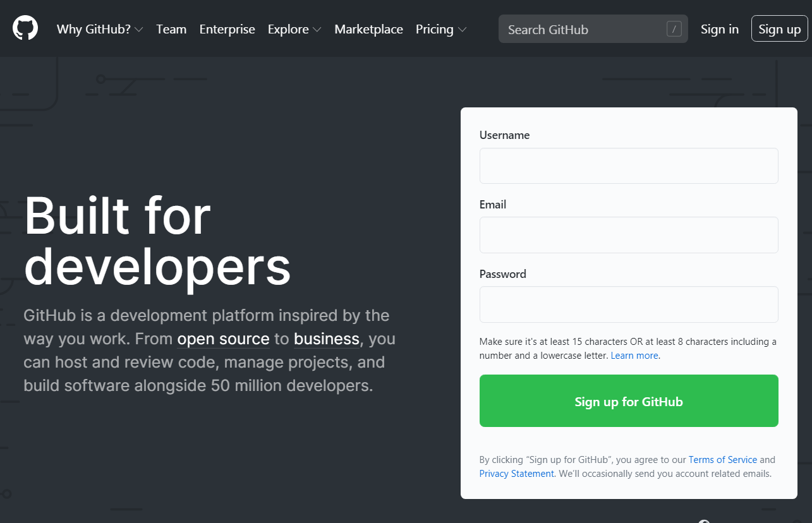Open the Explore dropdown menu
This screenshot has height=523, width=812.
(294, 29)
